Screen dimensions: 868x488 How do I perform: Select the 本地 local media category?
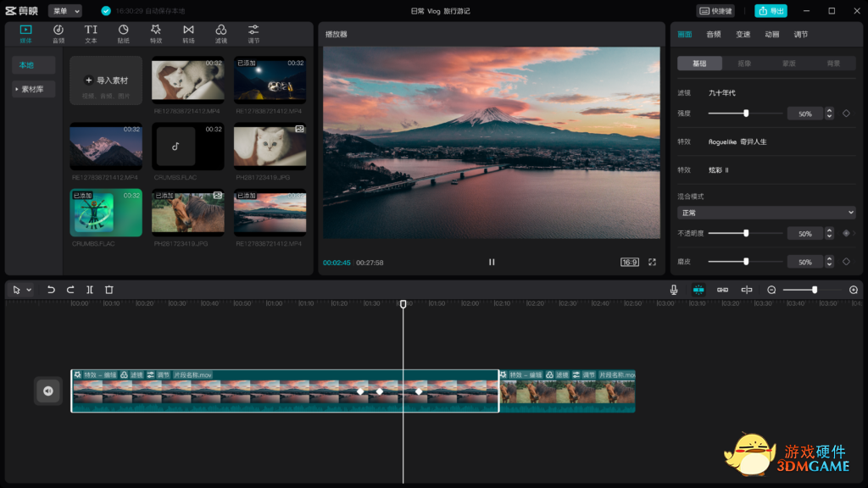point(33,64)
